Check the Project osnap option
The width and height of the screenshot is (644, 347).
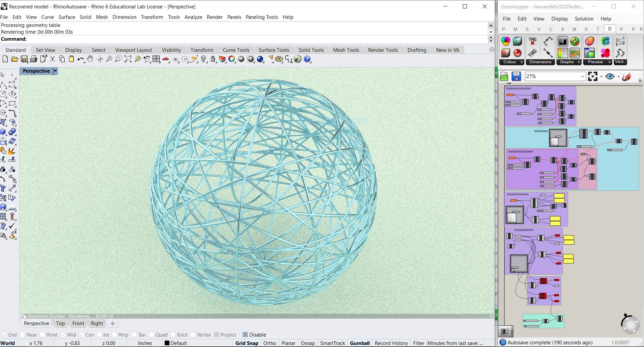click(217, 335)
